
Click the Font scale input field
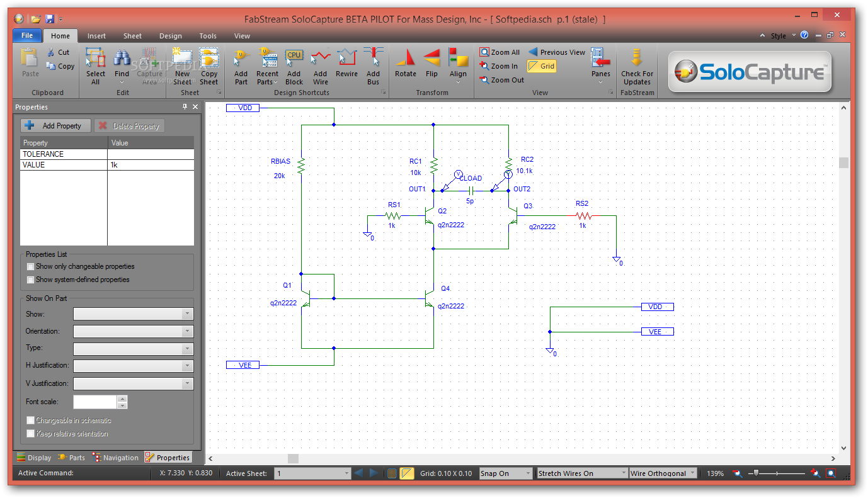[95, 402]
